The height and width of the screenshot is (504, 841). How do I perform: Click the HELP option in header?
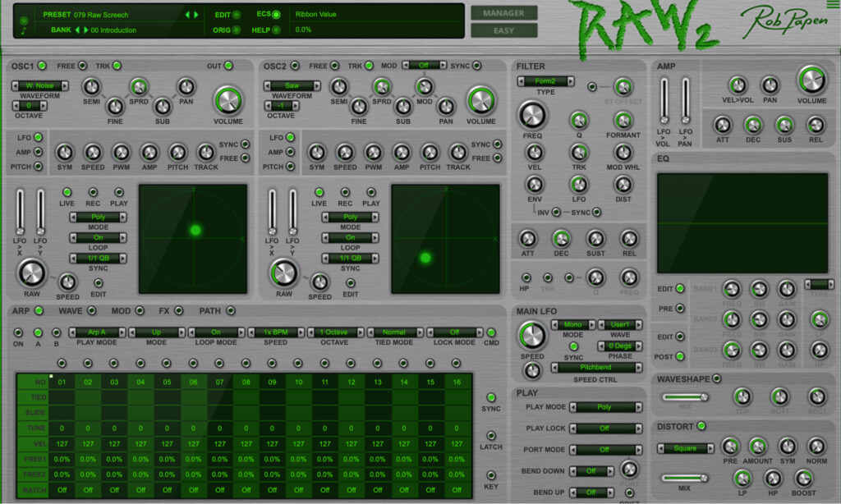point(266,30)
